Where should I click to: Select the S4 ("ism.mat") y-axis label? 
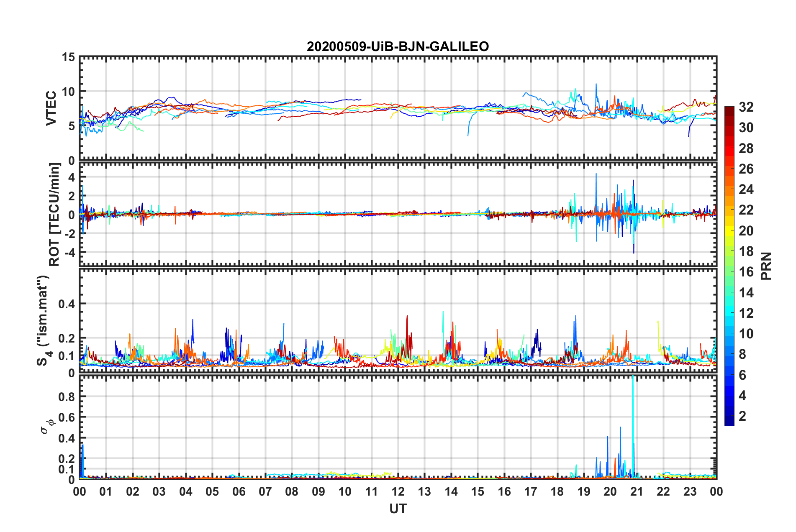43,320
